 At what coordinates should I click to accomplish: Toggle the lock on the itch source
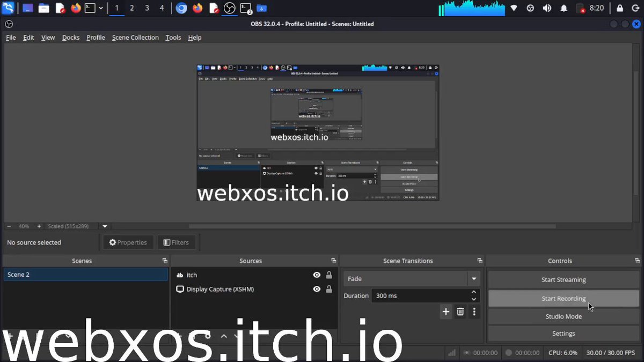329,275
